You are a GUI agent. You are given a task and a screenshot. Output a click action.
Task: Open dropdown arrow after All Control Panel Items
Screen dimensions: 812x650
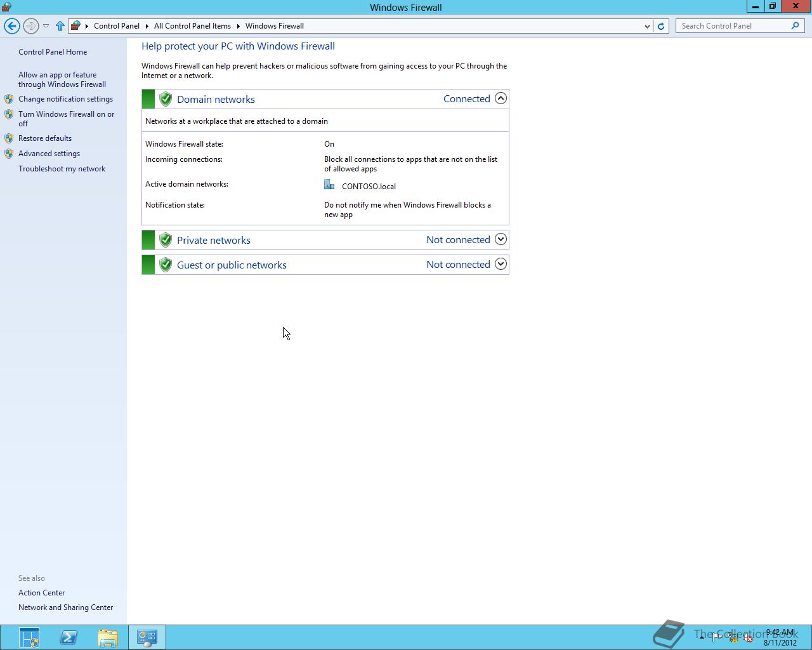click(x=239, y=26)
